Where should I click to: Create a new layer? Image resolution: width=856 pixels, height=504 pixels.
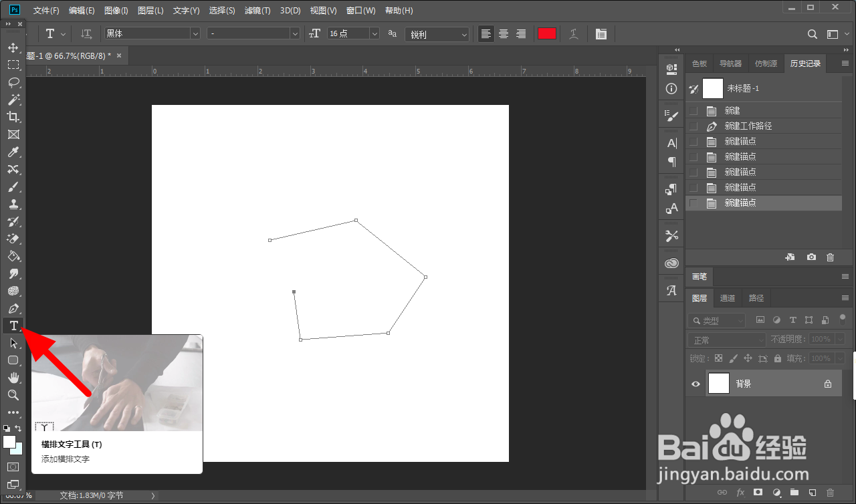[x=813, y=492]
